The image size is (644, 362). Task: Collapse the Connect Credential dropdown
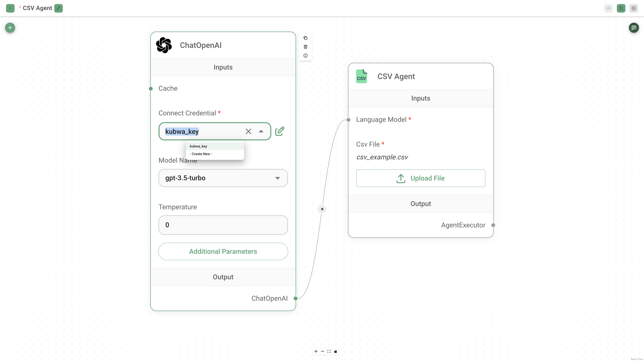pos(261,131)
